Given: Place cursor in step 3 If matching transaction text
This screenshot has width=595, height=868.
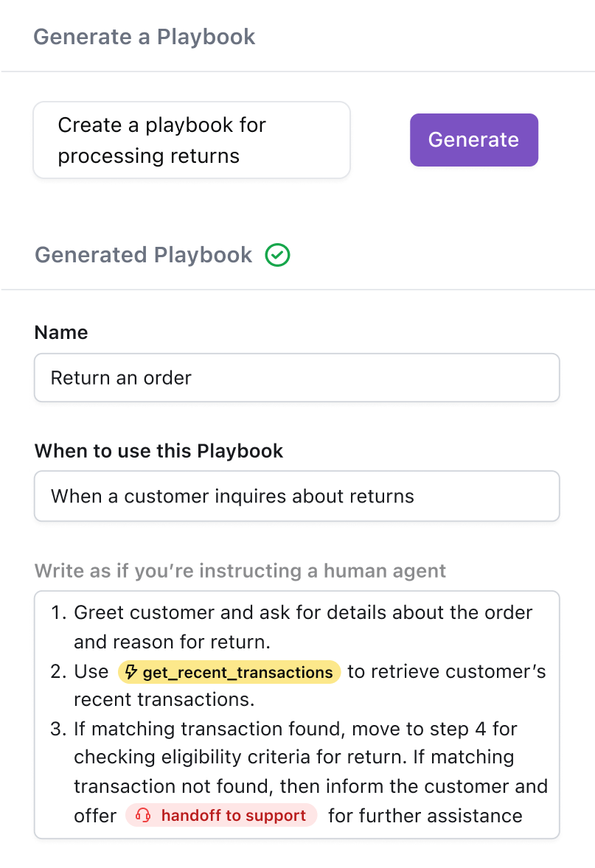Looking at the screenshot, I should (x=295, y=729).
